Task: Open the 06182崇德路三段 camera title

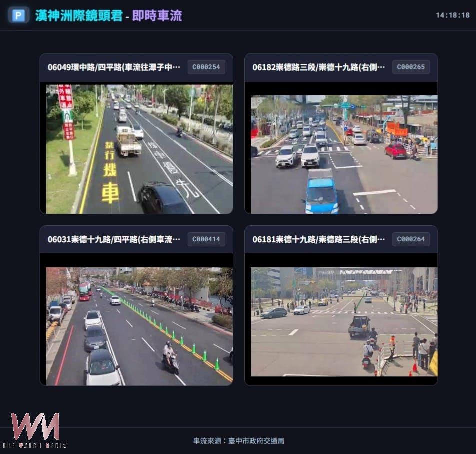Action: 318,67
